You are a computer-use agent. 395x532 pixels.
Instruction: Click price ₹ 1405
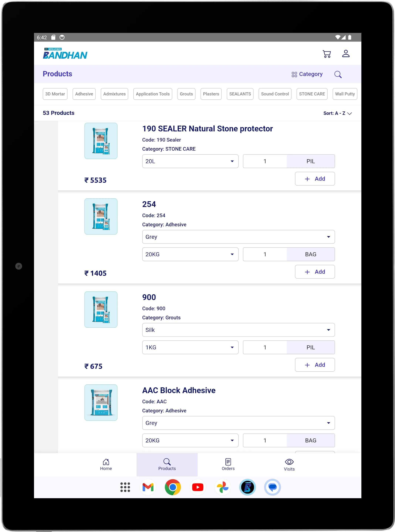[x=95, y=273]
